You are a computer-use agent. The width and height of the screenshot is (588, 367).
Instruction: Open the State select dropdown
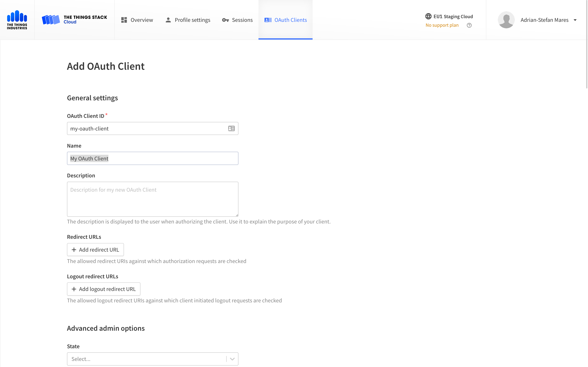(x=146, y=359)
